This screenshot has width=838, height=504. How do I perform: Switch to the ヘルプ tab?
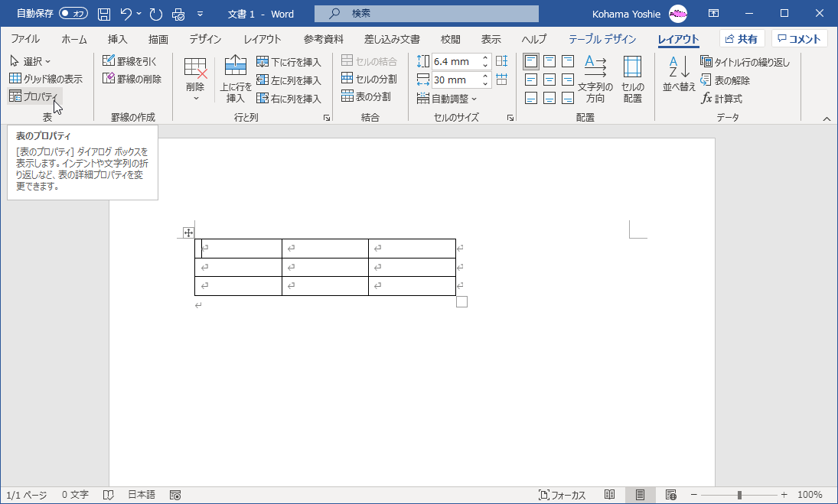pyautogui.click(x=534, y=39)
